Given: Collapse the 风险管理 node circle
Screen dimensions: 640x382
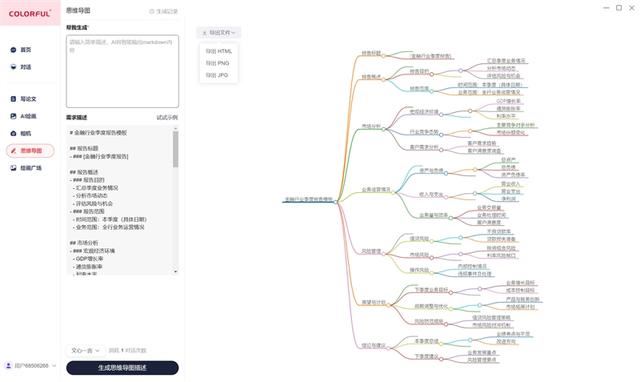Looking at the screenshot, I should 383,254.
